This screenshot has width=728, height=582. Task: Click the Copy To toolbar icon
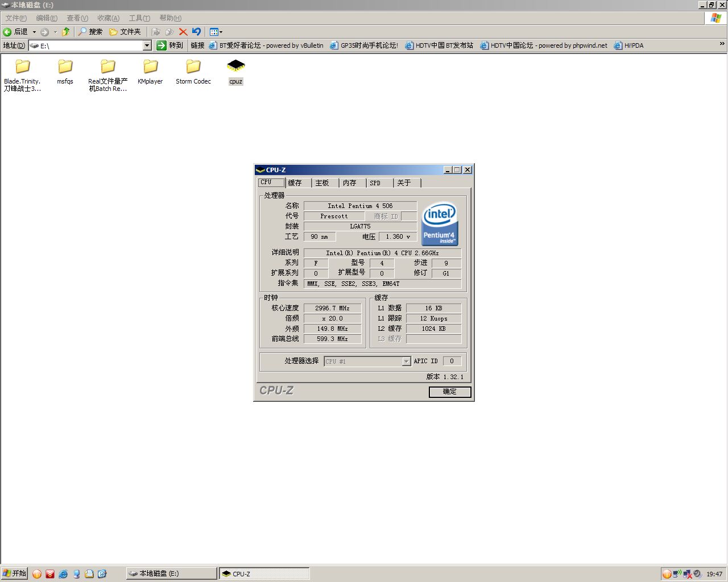pos(169,32)
